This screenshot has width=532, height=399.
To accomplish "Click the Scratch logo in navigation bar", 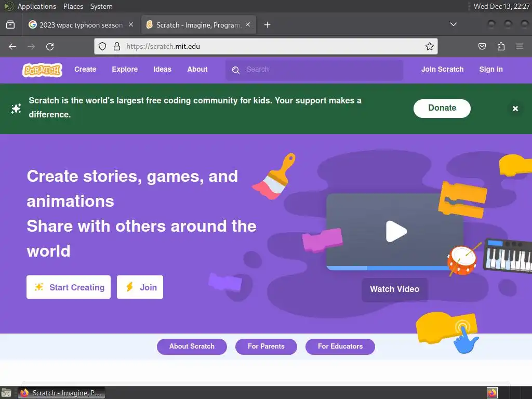I will click(x=43, y=70).
